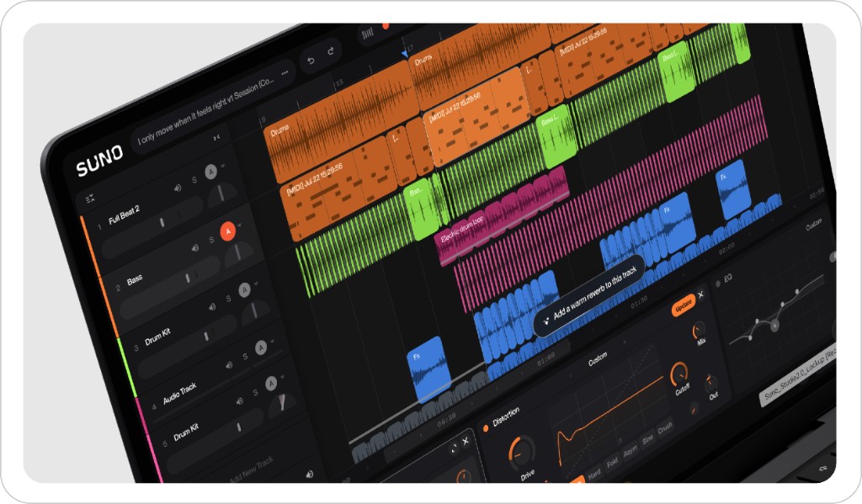This screenshot has height=504, width=862.
Task: Click the Cutoff knob
Action: click(679, 374)
